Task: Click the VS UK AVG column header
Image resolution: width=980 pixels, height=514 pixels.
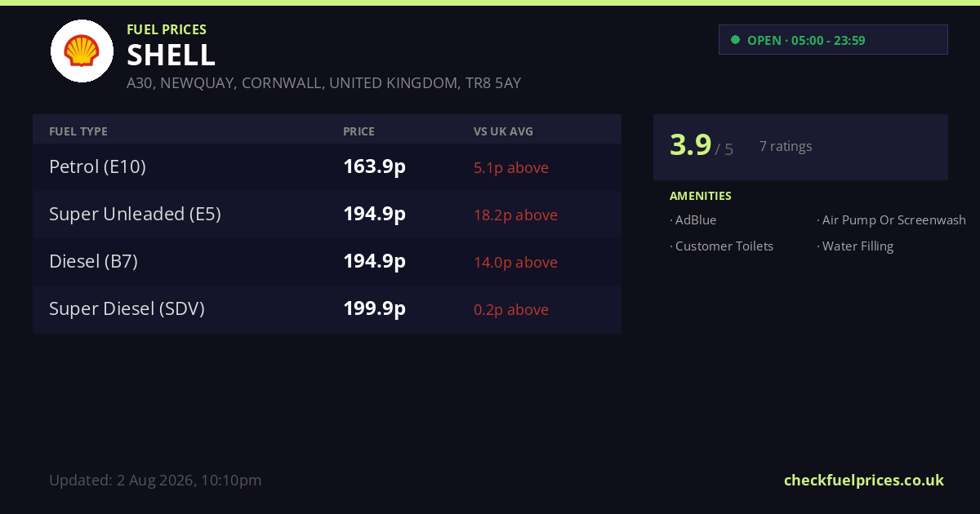Action: [x=503, y=131]
